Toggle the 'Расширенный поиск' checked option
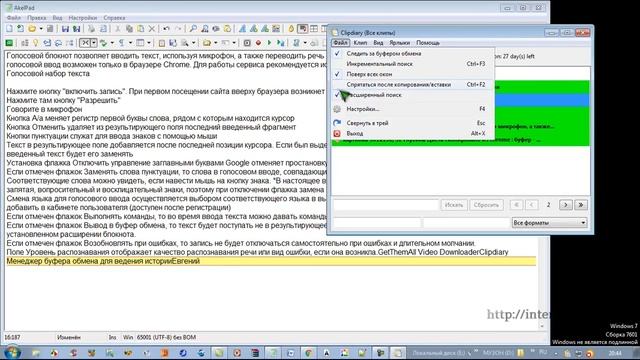 (x=413, y=95)
